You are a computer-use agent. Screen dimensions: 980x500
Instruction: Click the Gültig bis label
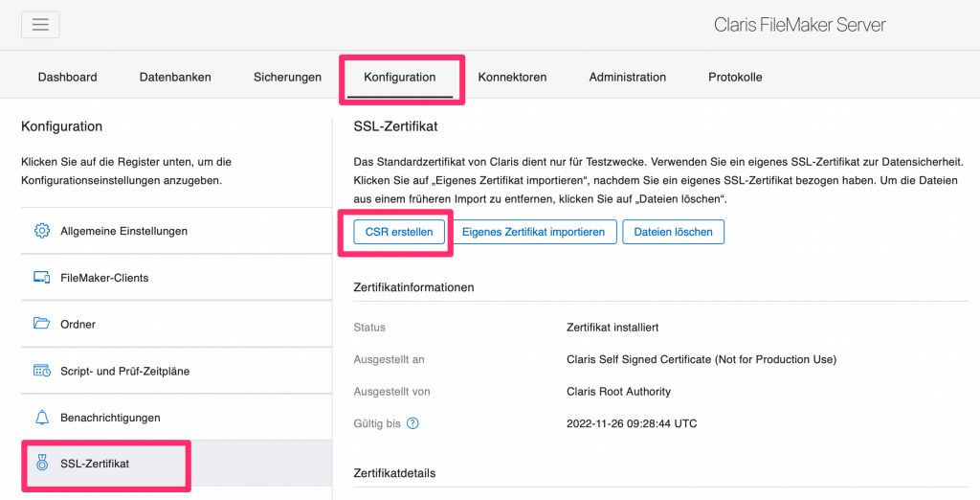click(377, 423)
